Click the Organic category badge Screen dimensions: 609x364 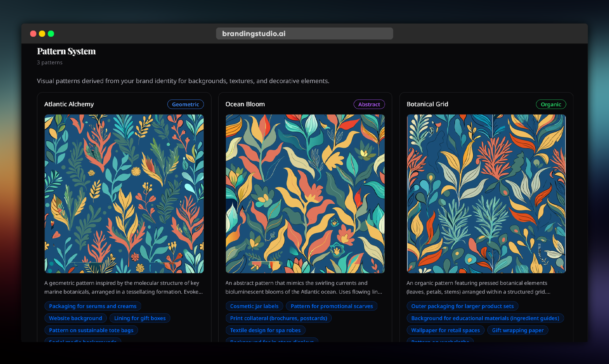coord(551,104)
